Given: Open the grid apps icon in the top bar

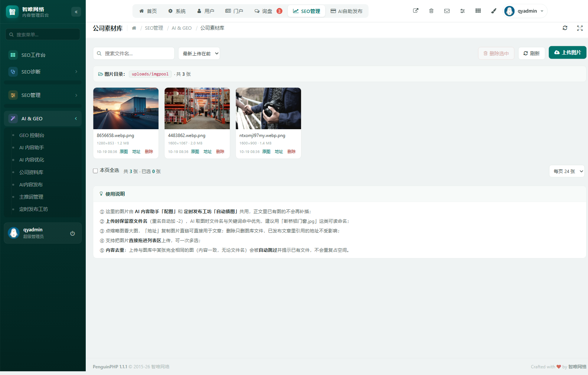Looking at the screenshot, I should 478,11.
